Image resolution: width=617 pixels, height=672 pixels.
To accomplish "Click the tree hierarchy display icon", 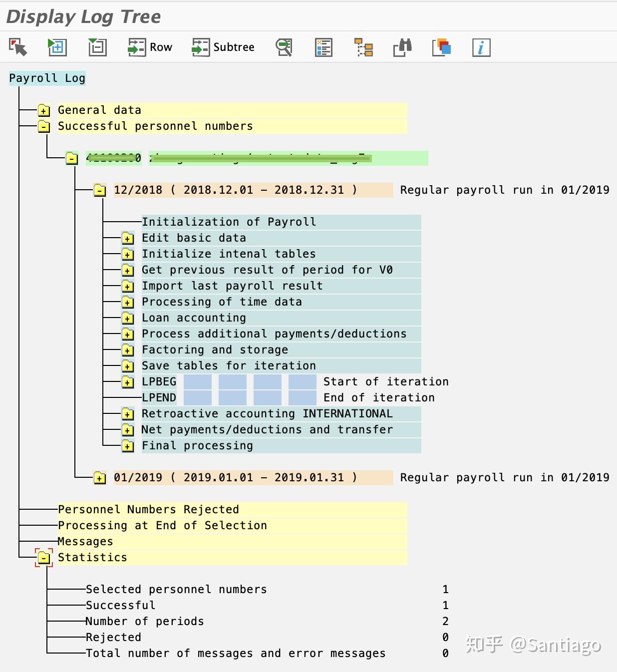I will coord(363,47).
